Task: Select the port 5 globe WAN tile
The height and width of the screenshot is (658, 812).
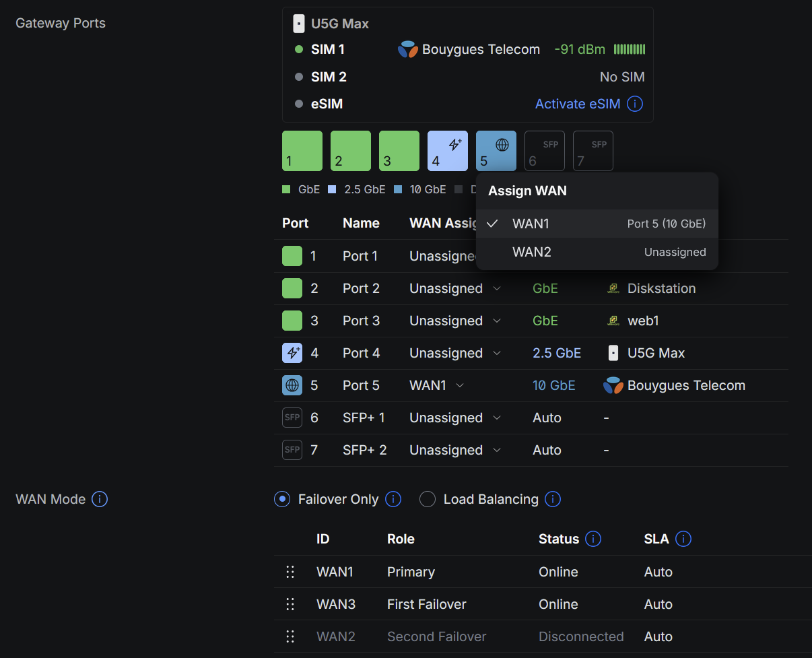Action: click(496, 151)
